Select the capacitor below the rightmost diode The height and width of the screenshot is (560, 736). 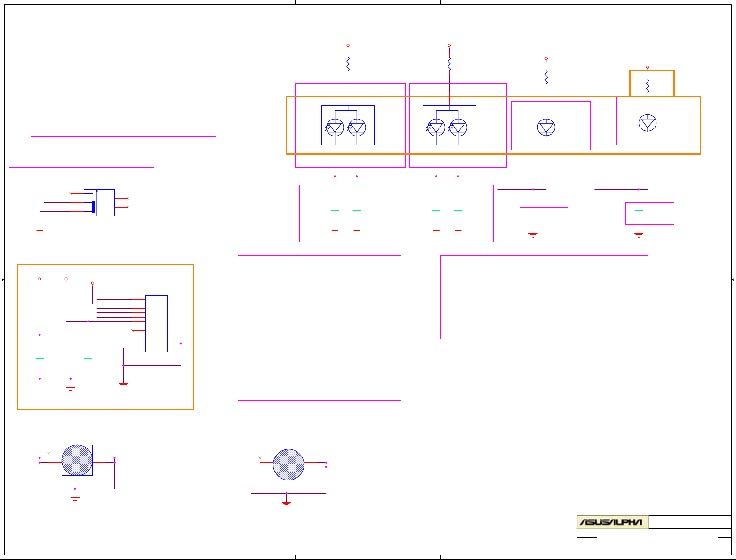pyautogui.click(x=639, y=209)
